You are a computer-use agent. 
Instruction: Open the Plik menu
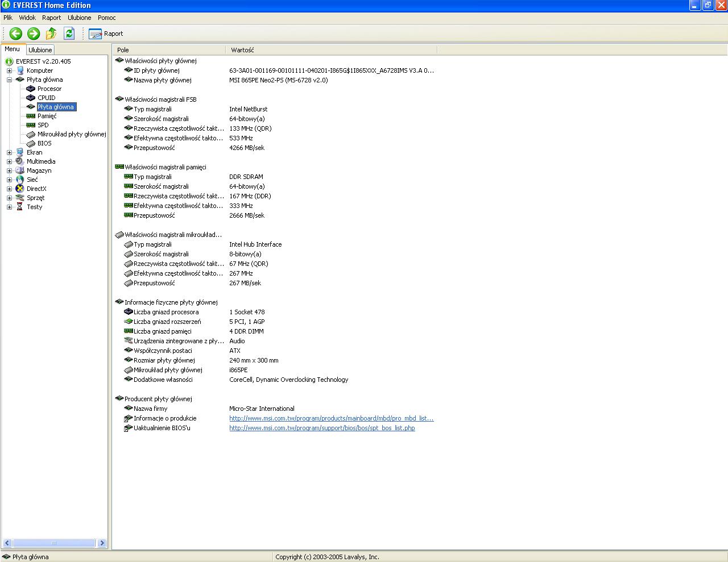click(x=8, y=18)
